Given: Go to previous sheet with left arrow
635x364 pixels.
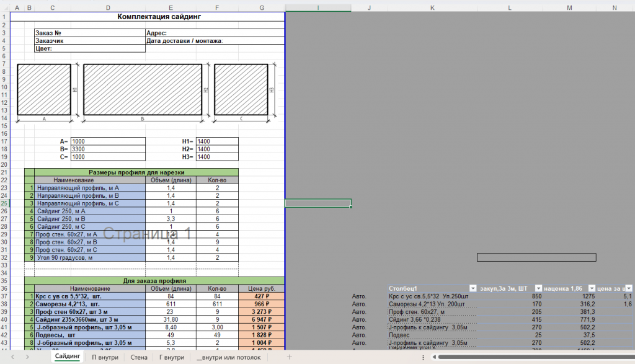Looking at the screenshot, I should pos(13,357).
